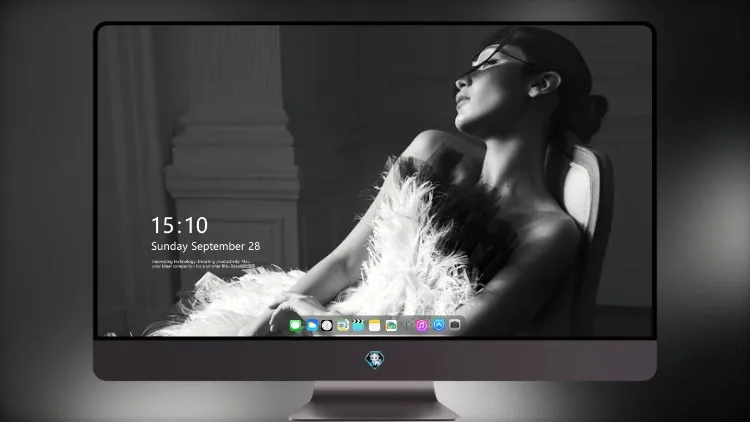
Task: Open the green Messages app in the dock
Action: pyautogui.click(x=296, y=326)
